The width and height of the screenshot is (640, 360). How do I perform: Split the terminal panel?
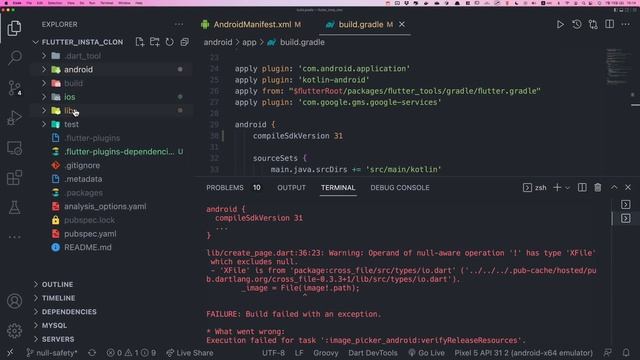[x=582, y=188]
